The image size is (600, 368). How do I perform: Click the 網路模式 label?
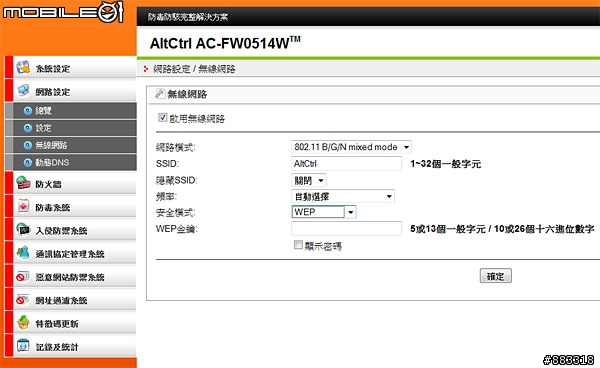tap(176, 147)
